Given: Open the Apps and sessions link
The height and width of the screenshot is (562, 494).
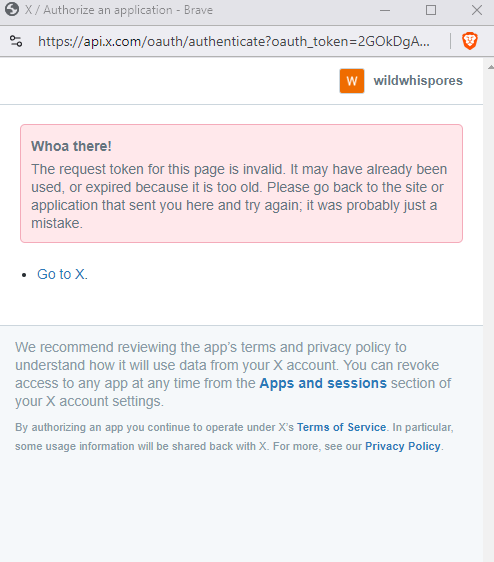Looking at the screenshot, I should point(323,383).
